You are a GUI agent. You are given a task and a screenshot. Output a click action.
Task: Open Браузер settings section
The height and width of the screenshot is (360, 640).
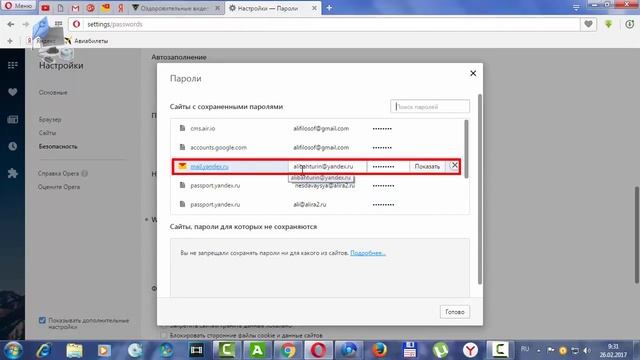click(x=50, y=120)
